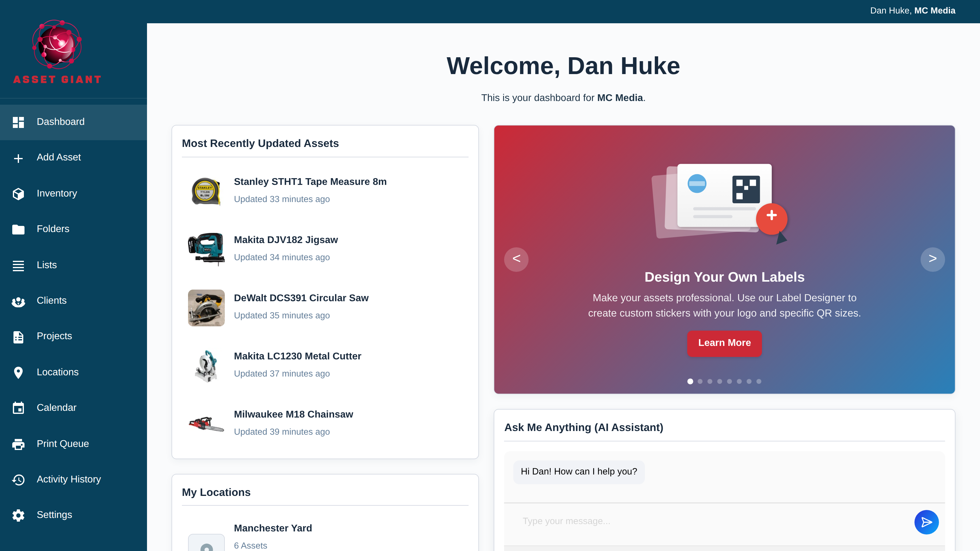Open the Dashboard menu item
980x551 pixels.
(x=73, y=122)
